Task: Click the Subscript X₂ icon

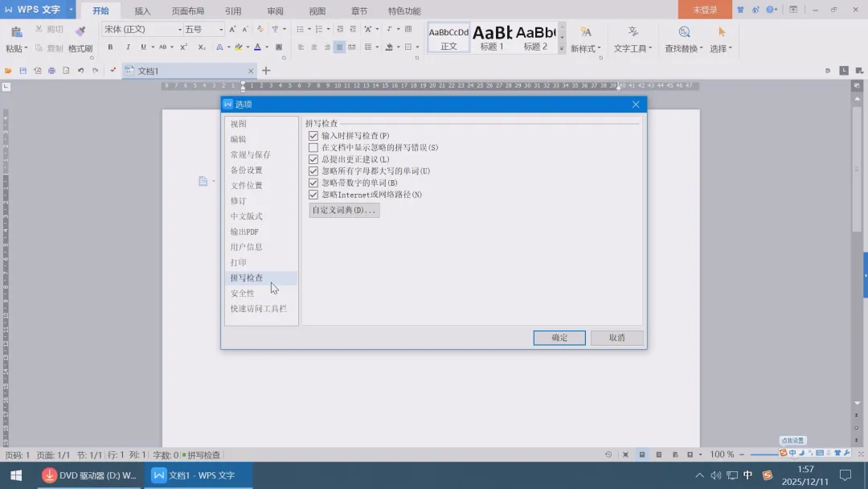Action: tap(202, 47)
